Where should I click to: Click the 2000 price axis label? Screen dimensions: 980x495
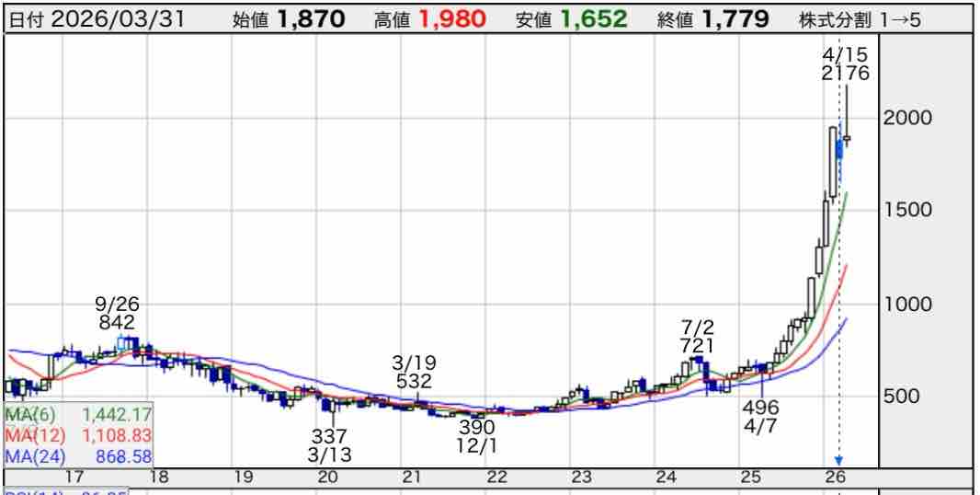(908, 118)
